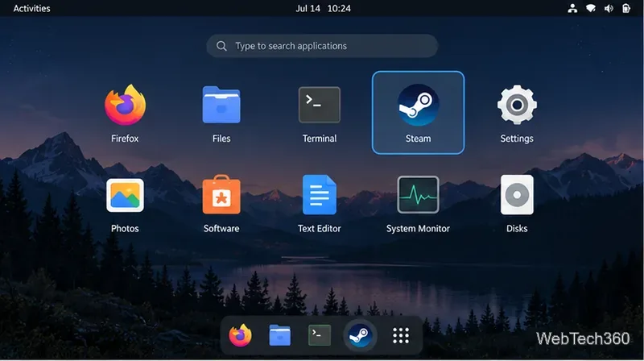This screenshot has height=361, width=644.
Task: Click the magnifier icon in search bar
Action: point(221,46)
